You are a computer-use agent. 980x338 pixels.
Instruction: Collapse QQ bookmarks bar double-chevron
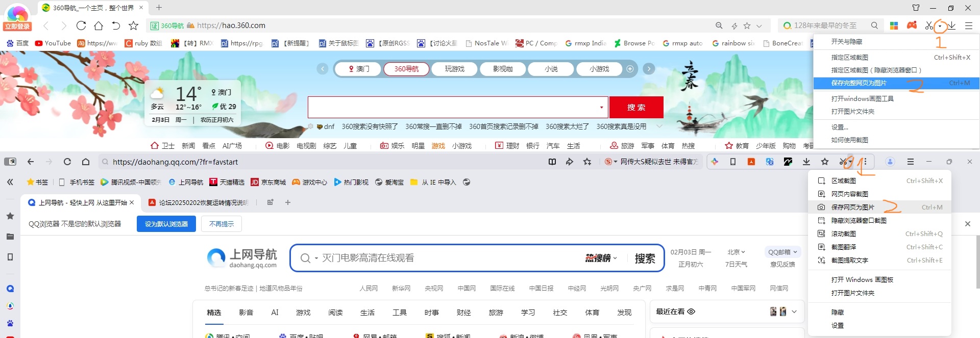10,182
